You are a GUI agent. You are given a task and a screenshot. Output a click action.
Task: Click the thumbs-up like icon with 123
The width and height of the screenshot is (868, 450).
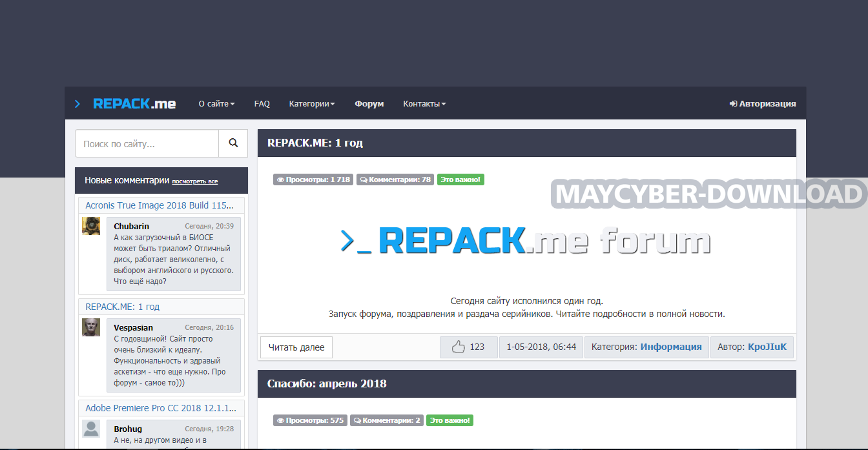(459, 347)
